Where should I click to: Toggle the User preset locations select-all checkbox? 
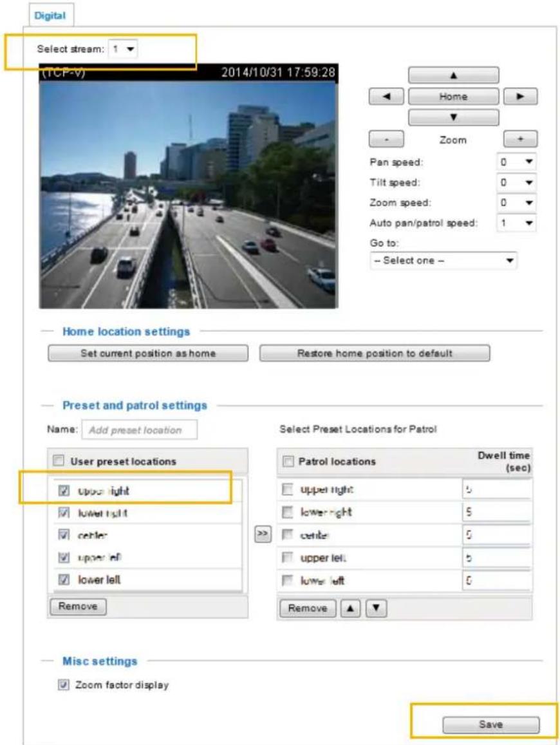59,460
